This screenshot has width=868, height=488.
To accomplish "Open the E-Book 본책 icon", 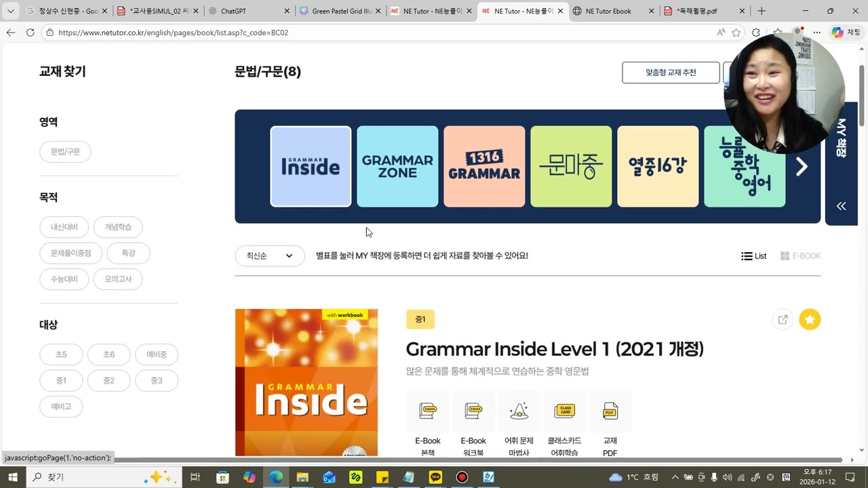I will point(428,411).
